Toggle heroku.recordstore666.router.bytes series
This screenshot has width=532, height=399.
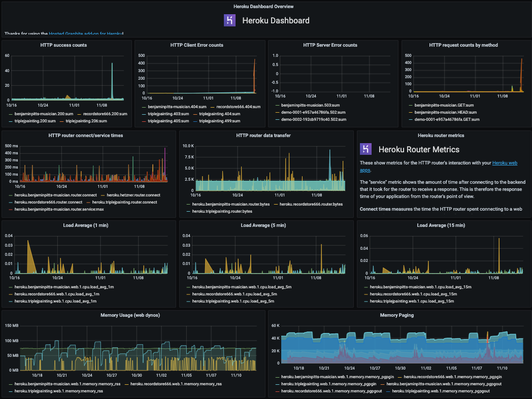[x=311, y=204]
